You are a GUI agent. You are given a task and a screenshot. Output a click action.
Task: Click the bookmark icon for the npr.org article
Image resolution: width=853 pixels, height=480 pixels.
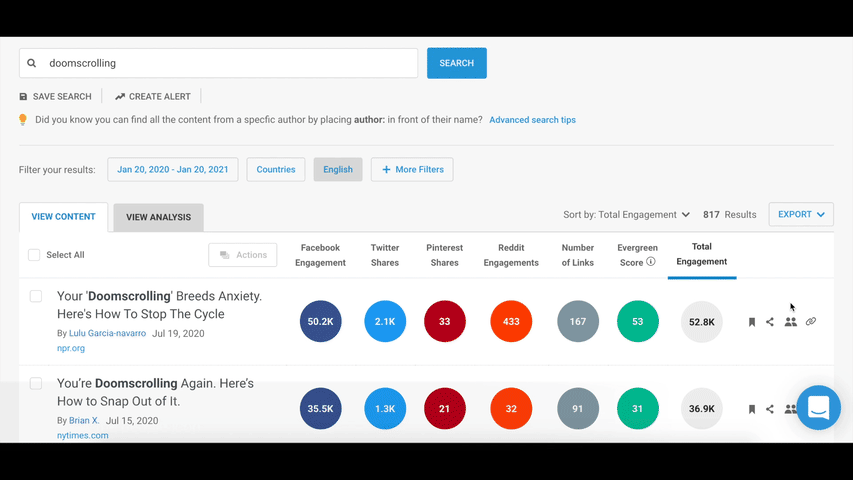click(752, 322)
